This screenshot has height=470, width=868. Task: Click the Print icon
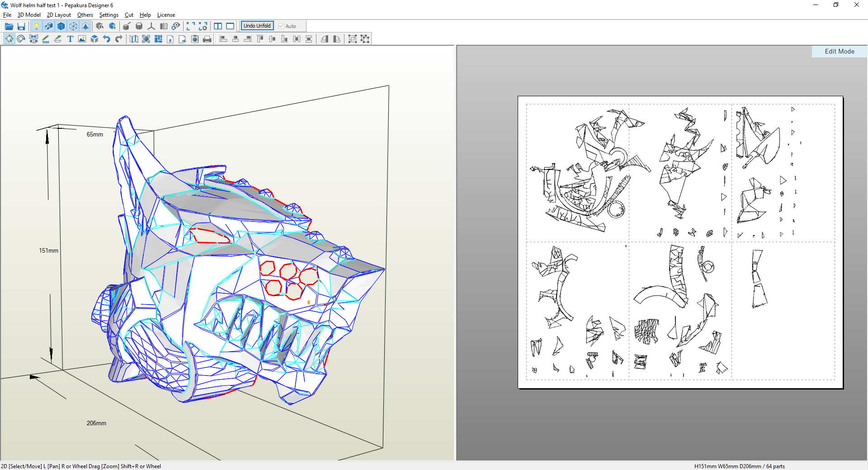[x=207, y=39]
